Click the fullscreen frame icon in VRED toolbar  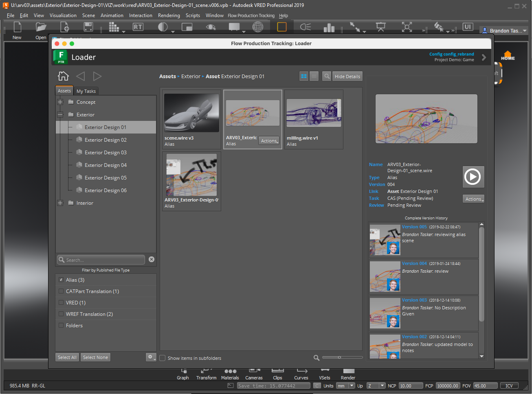407,27
